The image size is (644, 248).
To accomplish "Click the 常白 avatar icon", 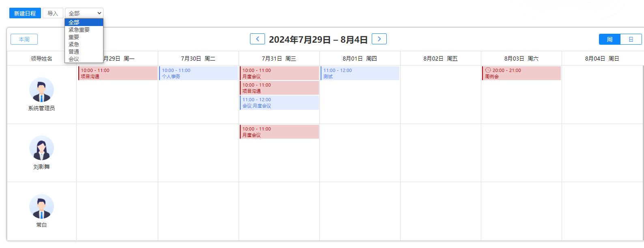I will (x=41, y=207).
